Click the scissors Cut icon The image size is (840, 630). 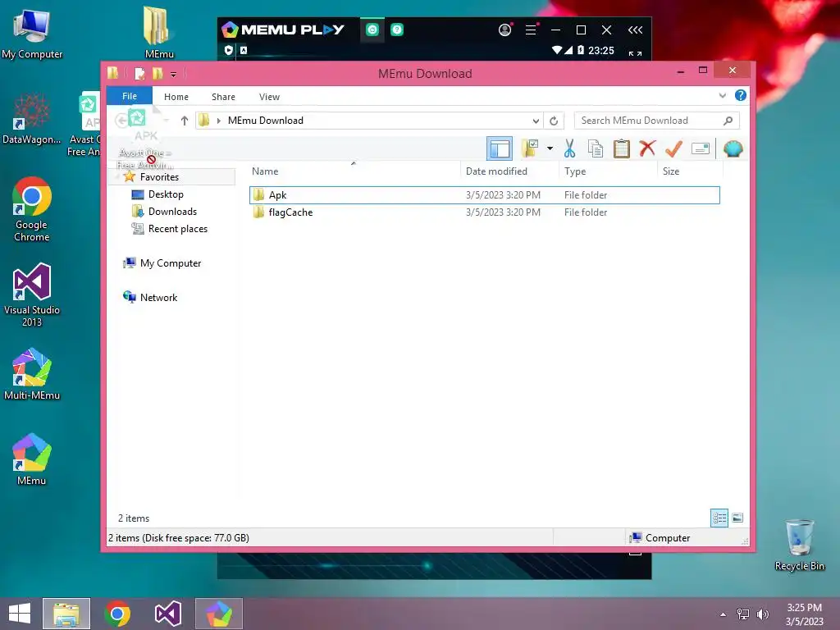[569, 148]
